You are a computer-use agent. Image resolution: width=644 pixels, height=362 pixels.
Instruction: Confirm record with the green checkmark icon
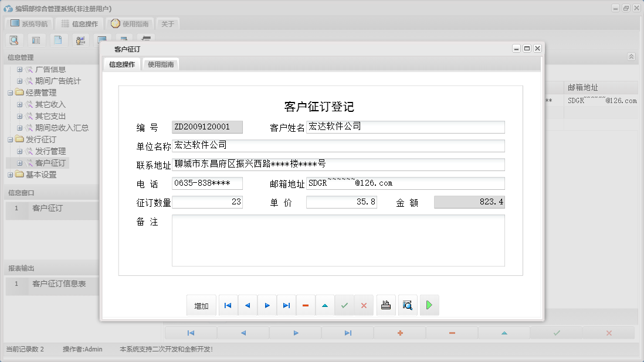pos(344,305)
